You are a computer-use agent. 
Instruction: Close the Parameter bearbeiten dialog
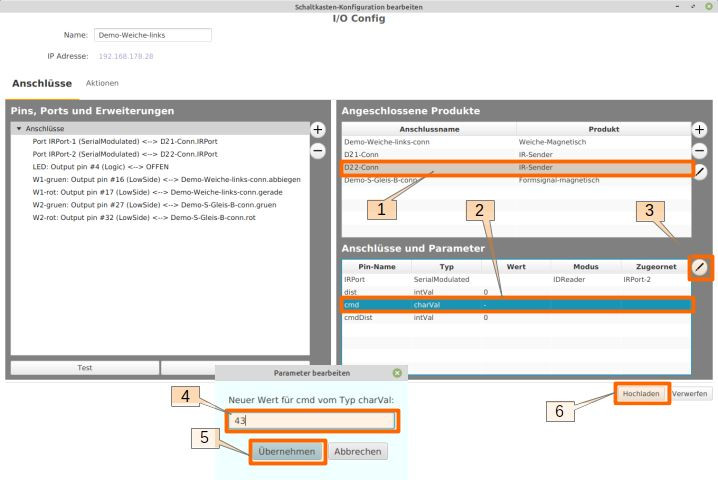398,374
